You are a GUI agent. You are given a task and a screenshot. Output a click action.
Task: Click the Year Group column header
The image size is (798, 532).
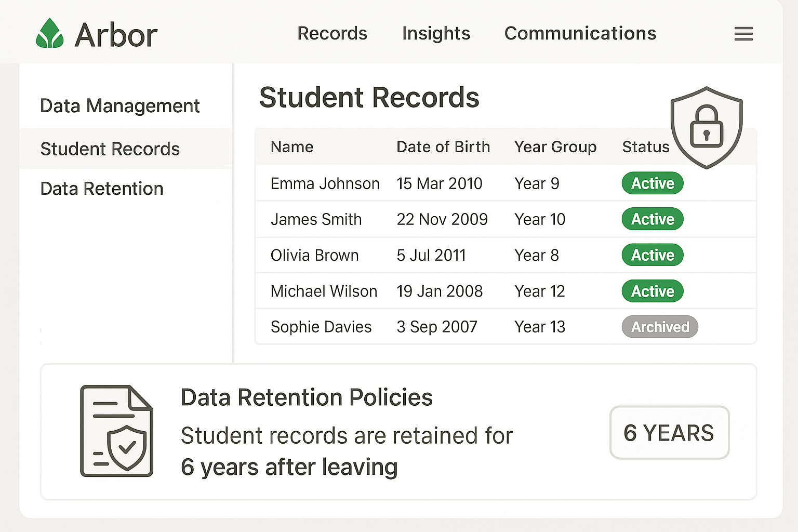pyautogui.click(x=555, y=147)
